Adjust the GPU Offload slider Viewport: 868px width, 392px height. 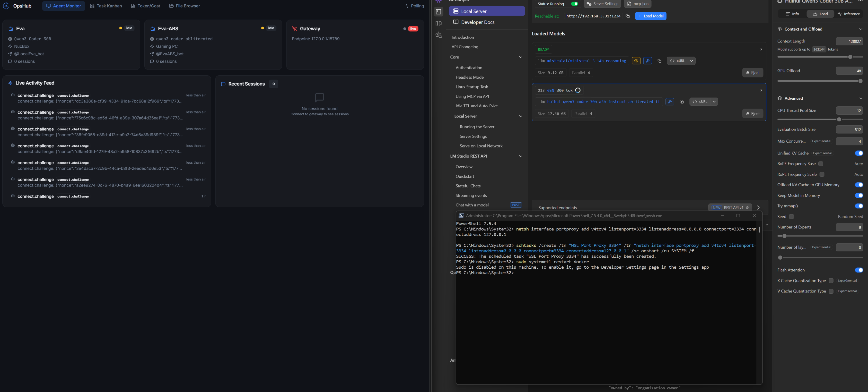click(860, 81)
